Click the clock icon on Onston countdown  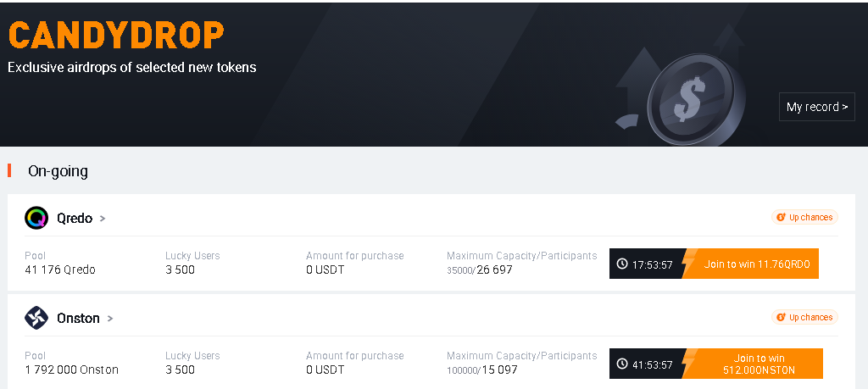[622, 364]
